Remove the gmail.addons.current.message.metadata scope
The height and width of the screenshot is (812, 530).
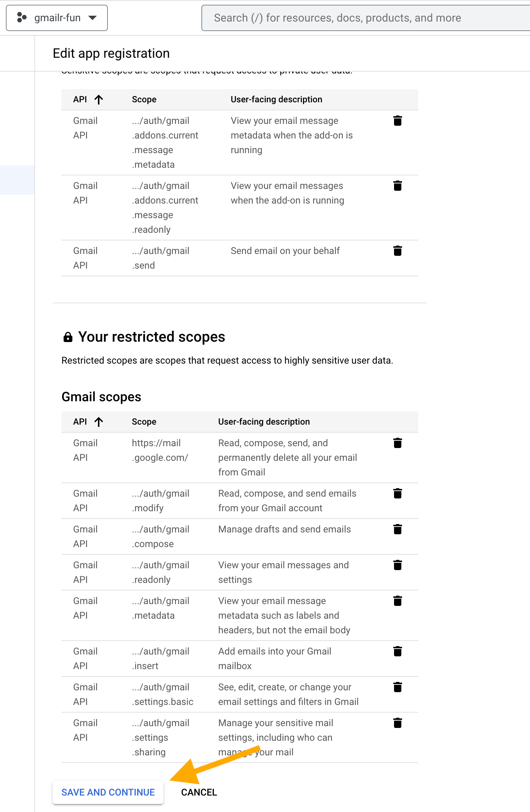(397, 121)
